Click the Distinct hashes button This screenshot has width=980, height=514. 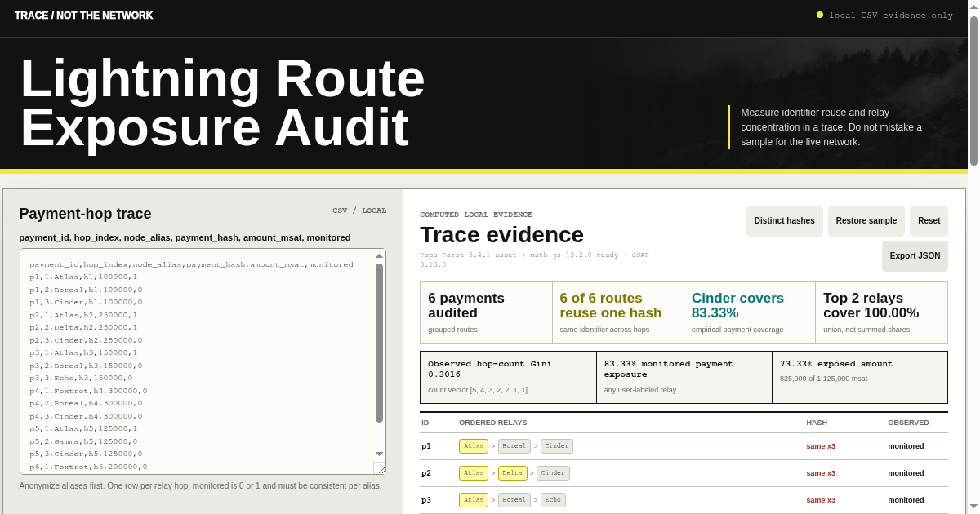pos(784,221)
